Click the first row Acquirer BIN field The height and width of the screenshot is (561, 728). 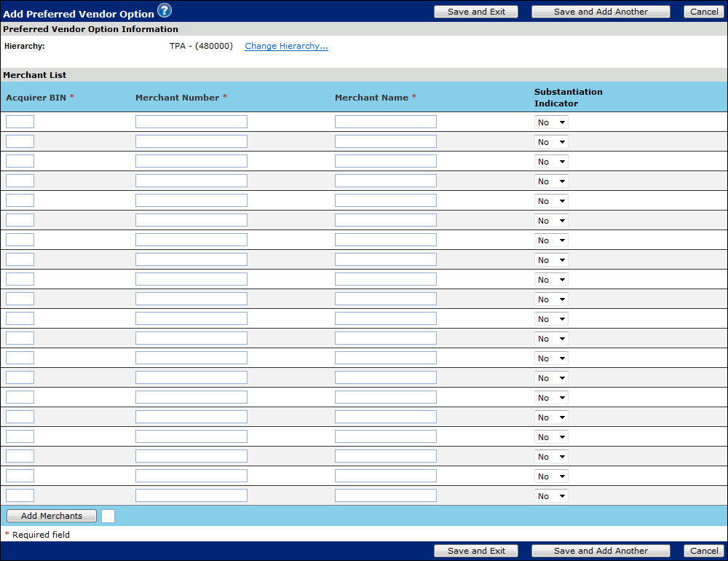(20, 122)
